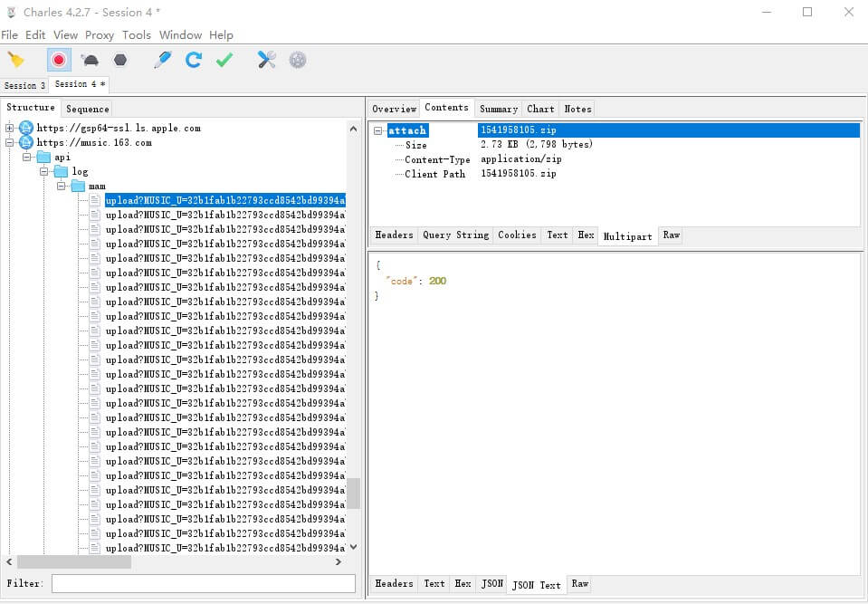Click the blue pen compose icon
The width and height of the screenshot is (868, 604).
(x=163, y=60)
